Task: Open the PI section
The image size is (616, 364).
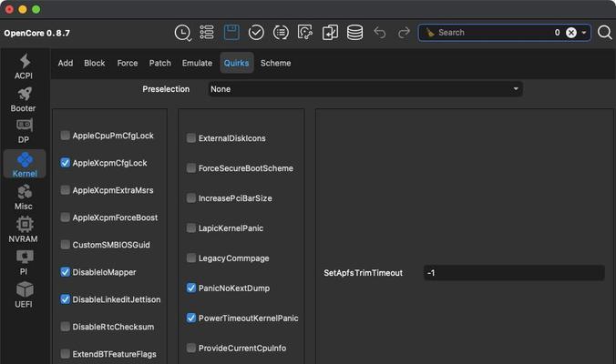Action: pos(24,263)
